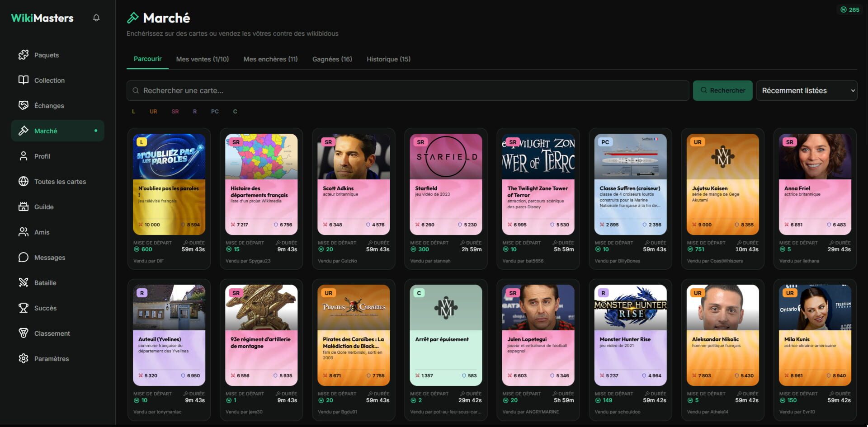
Task: Click the Classement medal icon
Action: 24,333
